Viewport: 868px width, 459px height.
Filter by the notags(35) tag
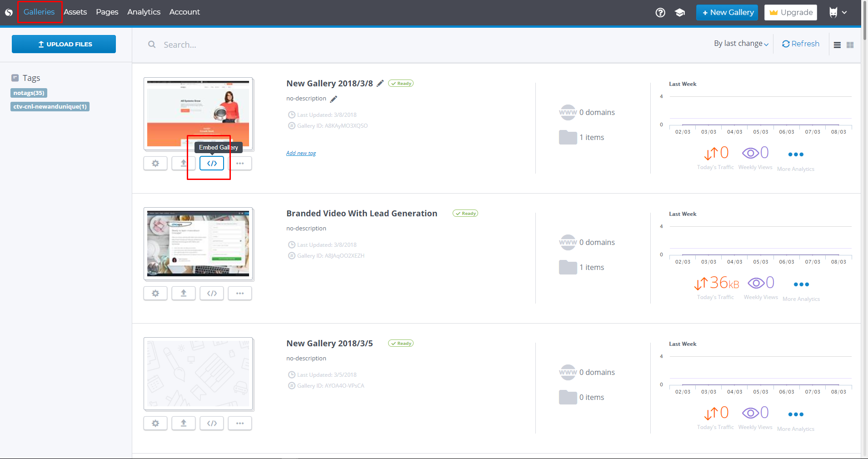[29, 93]
